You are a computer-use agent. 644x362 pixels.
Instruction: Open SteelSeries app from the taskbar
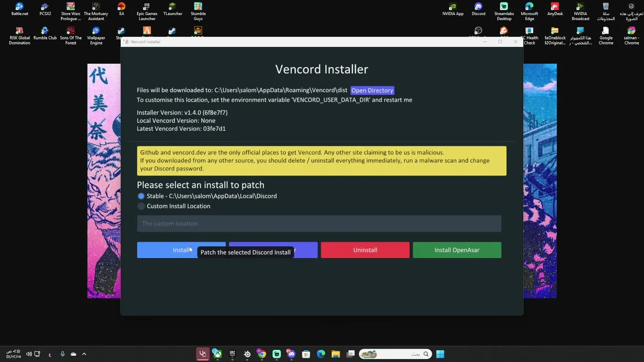click(247, 354)
